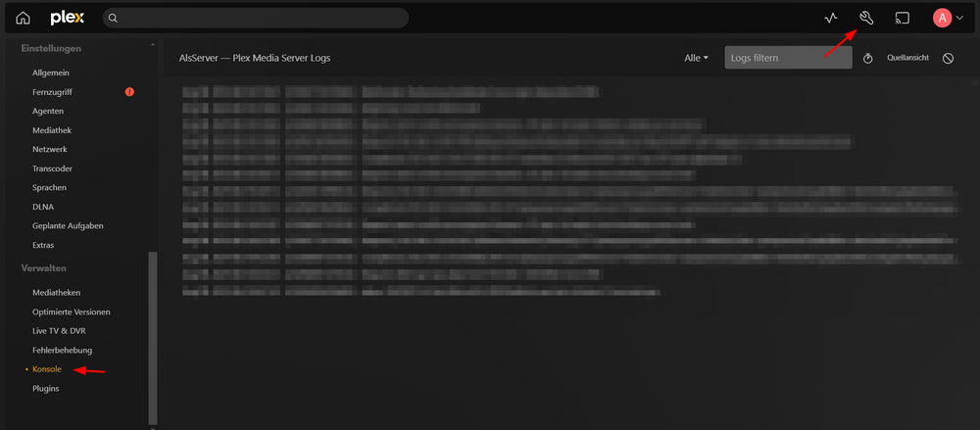Open the account avatar menu

(942, 19)
